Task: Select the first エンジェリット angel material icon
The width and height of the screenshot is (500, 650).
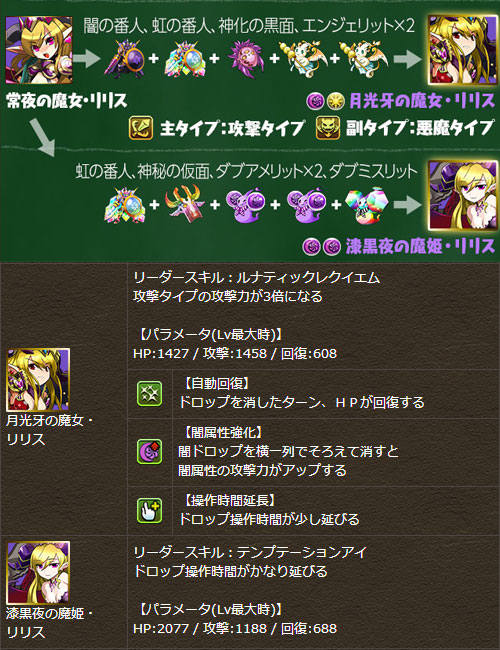Action: [303, 58]
